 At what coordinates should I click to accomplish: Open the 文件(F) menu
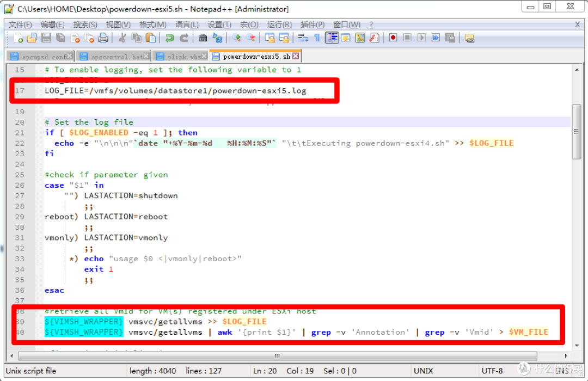pos(20,24)
